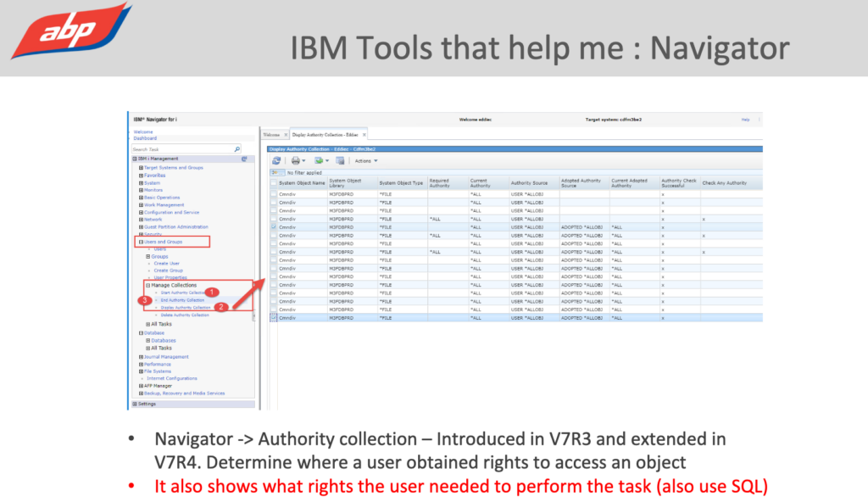
Task: Click the table columns configuration icon
Action: pos(341,160)
